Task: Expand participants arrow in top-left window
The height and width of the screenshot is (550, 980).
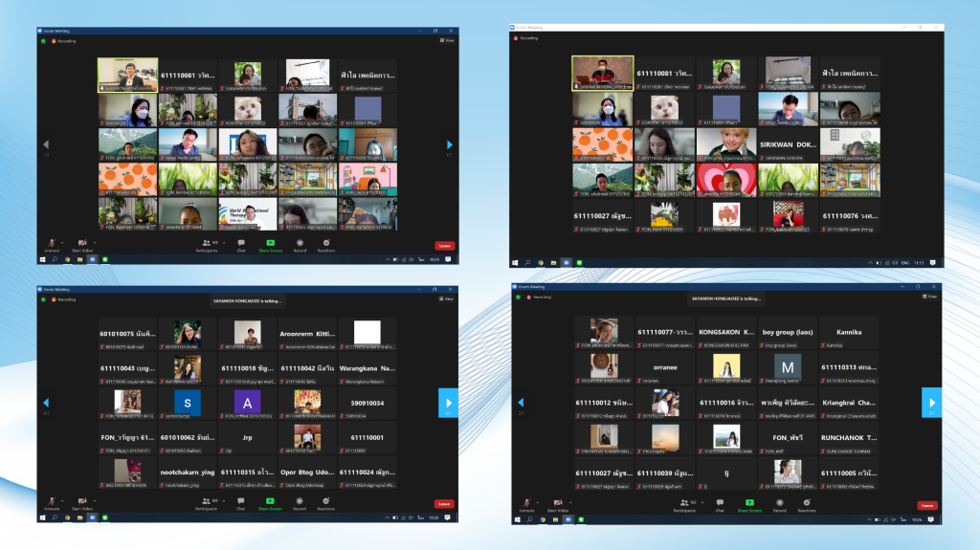Action: point(224,243)
